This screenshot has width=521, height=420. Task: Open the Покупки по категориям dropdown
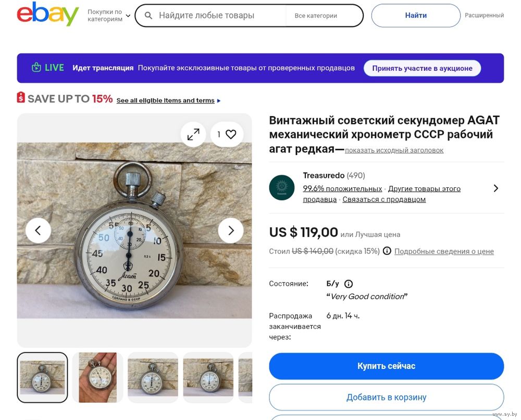[x=108, y=16]
